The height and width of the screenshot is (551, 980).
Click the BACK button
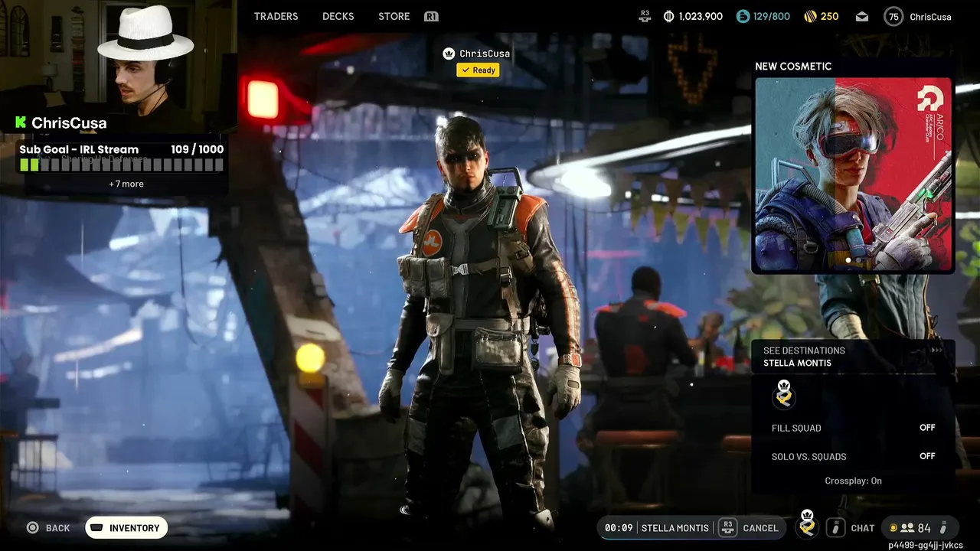pos(57,528)
